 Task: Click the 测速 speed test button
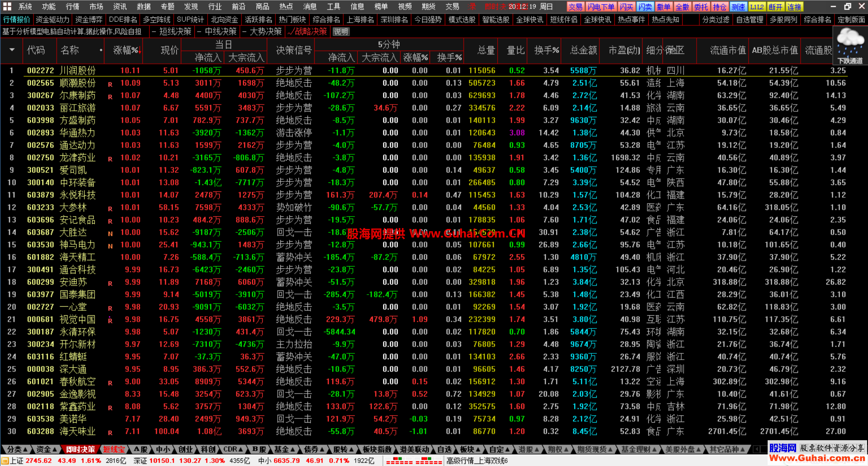[x=738, y=7]
